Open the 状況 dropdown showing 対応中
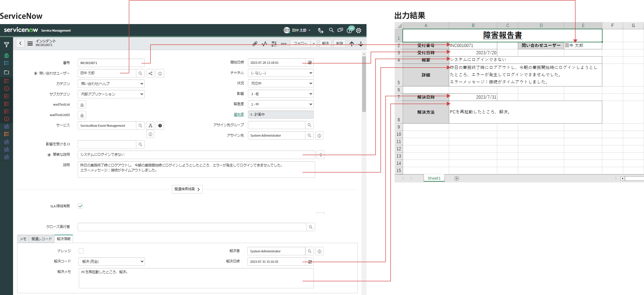Image resolution: width=644 pixels, height=295 pixels. 281,84
